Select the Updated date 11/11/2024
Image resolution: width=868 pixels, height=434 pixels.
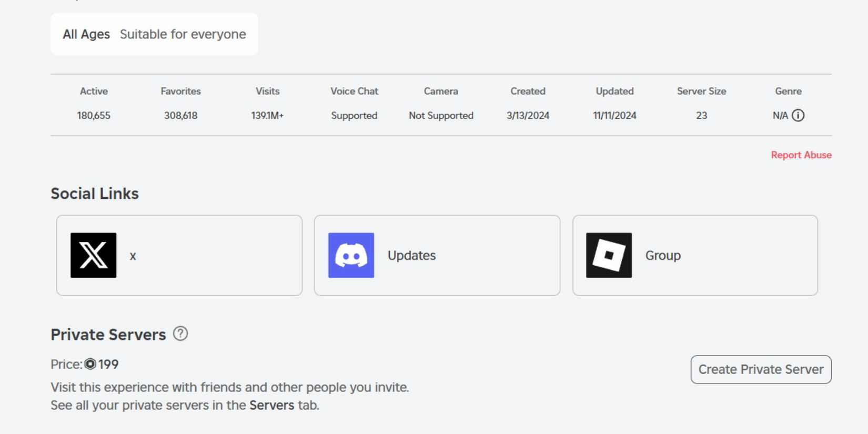coord(614,116)
